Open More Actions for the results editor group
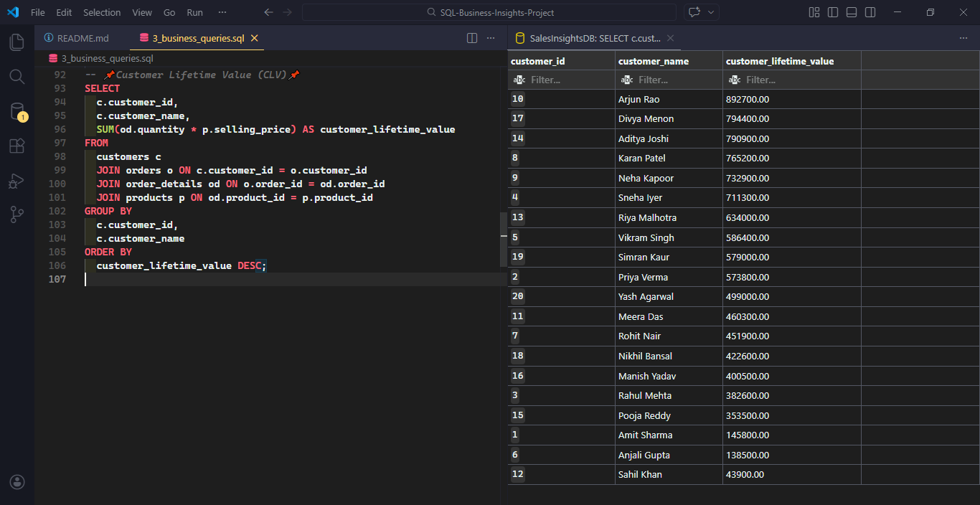This screenshot has width=980, height=505. 963,38
